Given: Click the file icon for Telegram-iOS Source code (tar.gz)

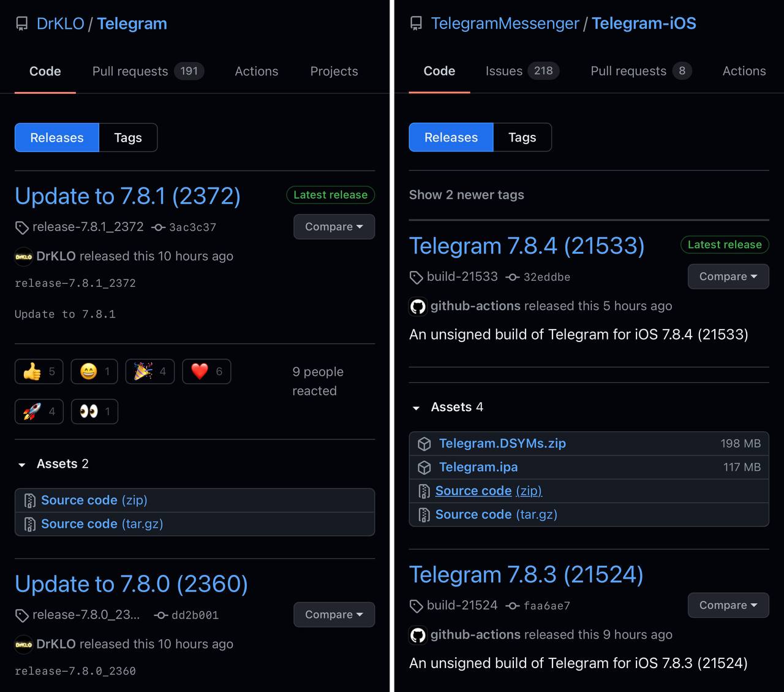Looking at the screenshot, I should click(x=424, y=515).
